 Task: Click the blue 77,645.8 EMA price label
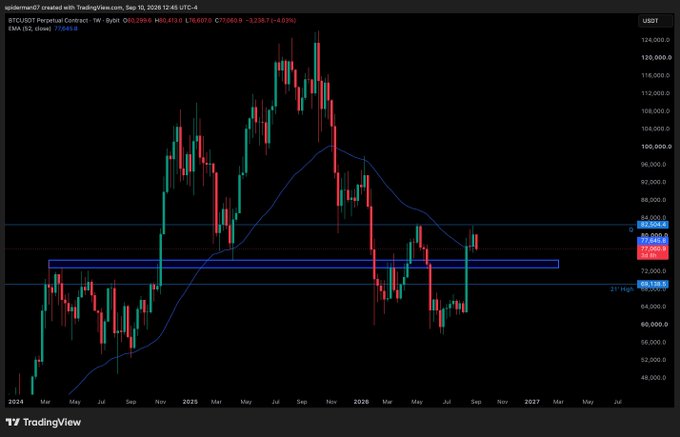coord(653,240)
